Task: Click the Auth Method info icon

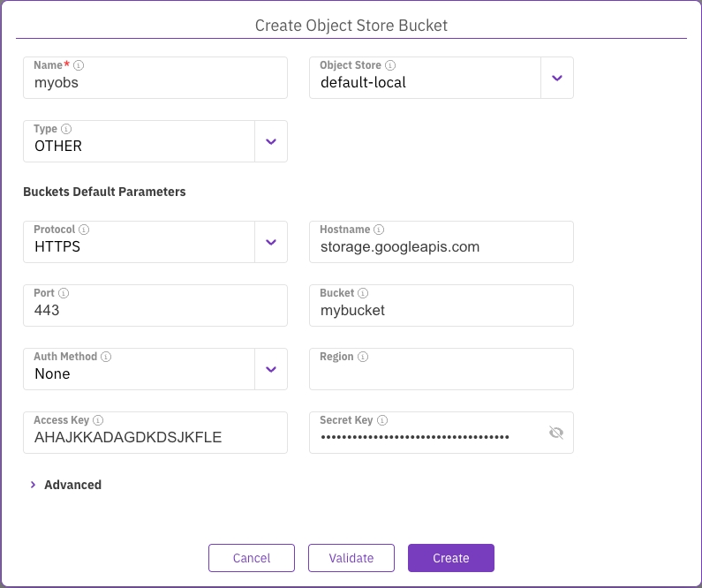Action: point(106,357)
